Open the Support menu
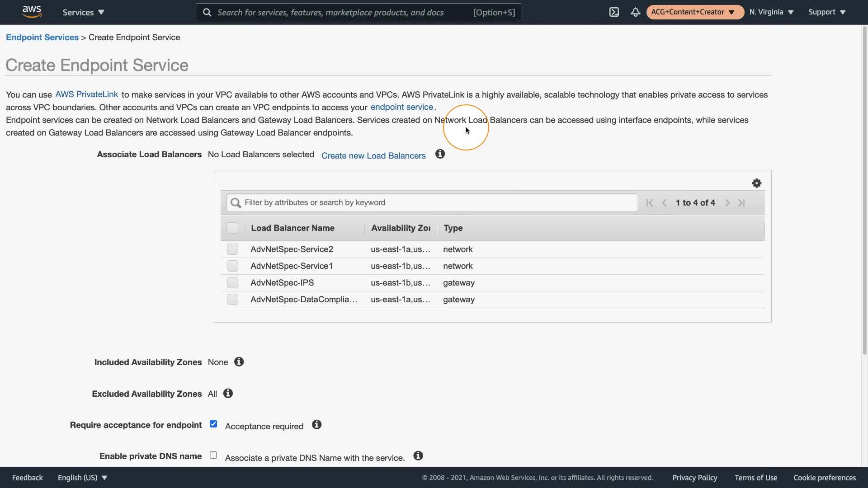The height and width of the screenshot is (488, 868). pyautogui.click(x=827, y=12)
